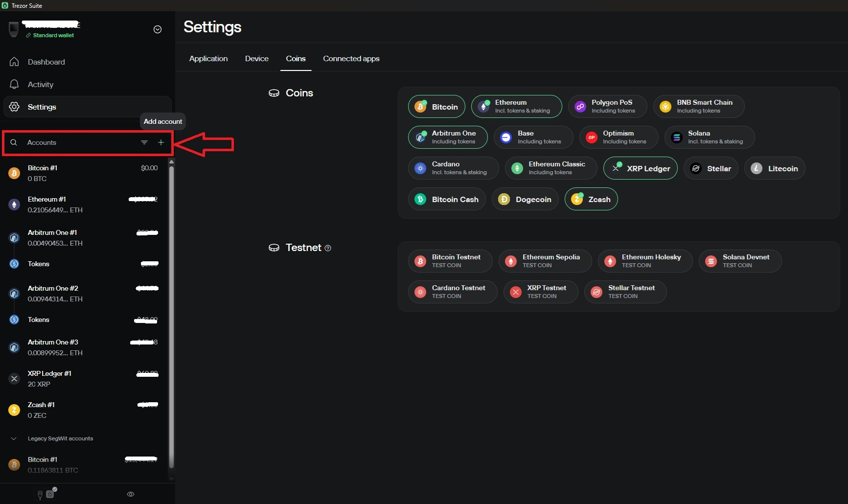Enable Bitcoin Testnet test coin
This screenshot has width=848, height=504.
coord(450,261)
